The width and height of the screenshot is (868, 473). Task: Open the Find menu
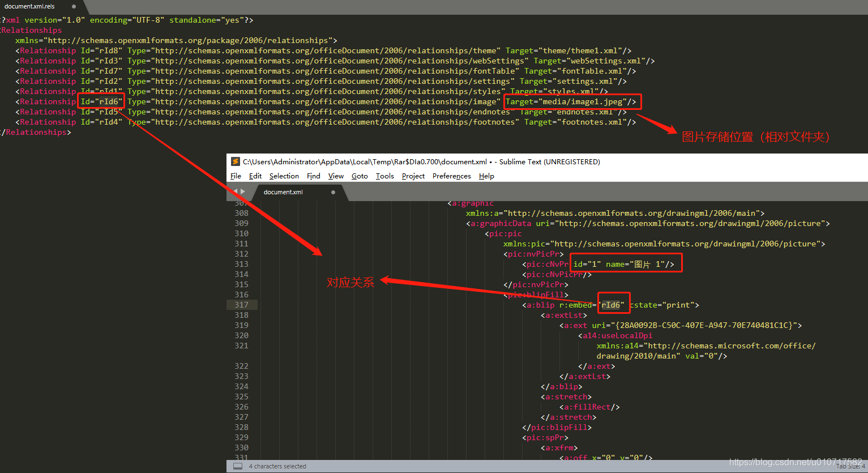click(x=314, y=176)
